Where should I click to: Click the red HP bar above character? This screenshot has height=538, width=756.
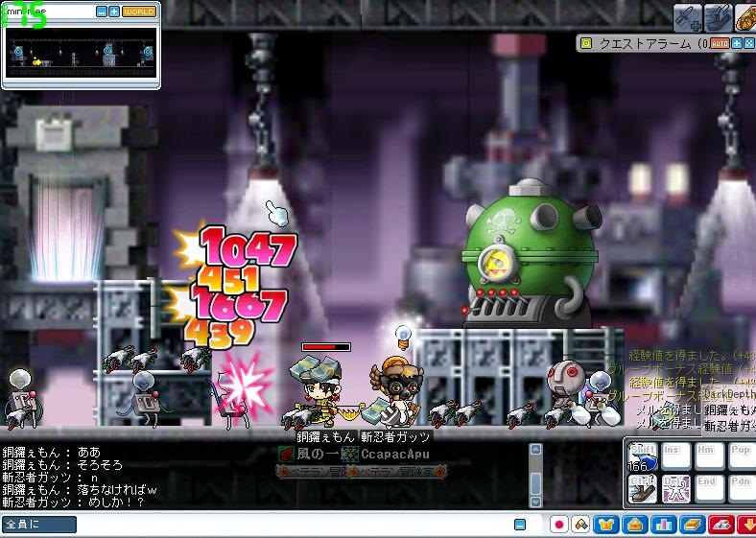click(x=326, y=347)
